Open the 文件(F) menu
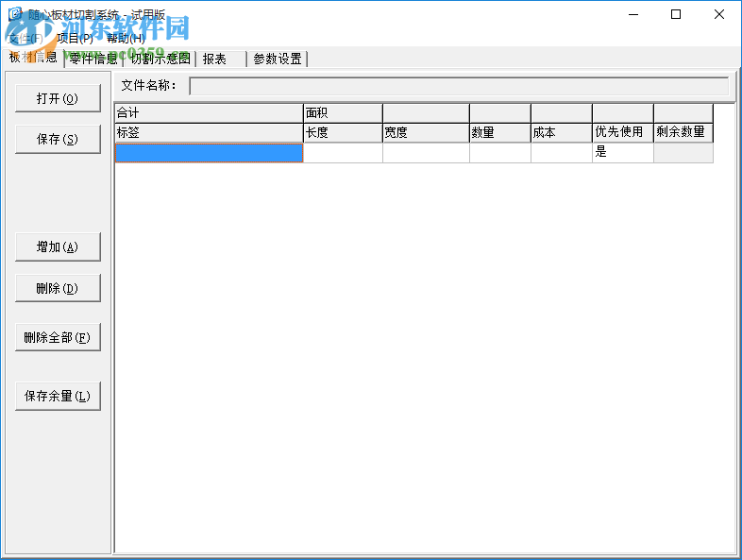 (26, 39)
